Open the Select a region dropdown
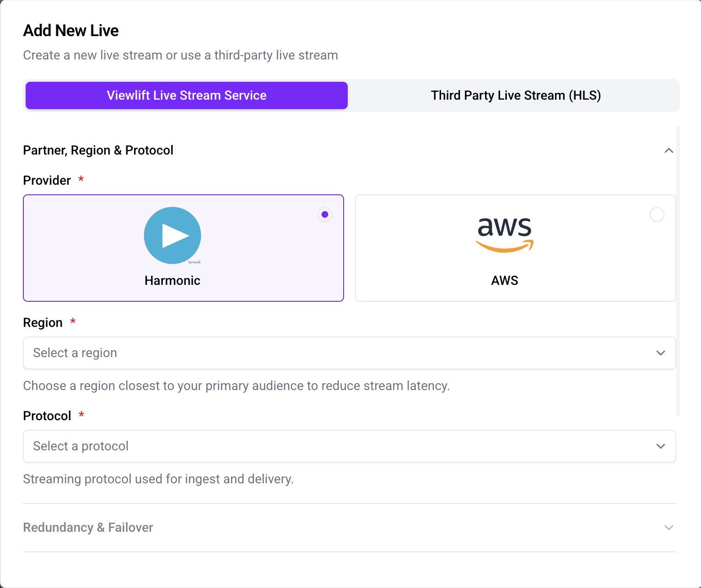 pyautogui.click(x=350, y=353)
